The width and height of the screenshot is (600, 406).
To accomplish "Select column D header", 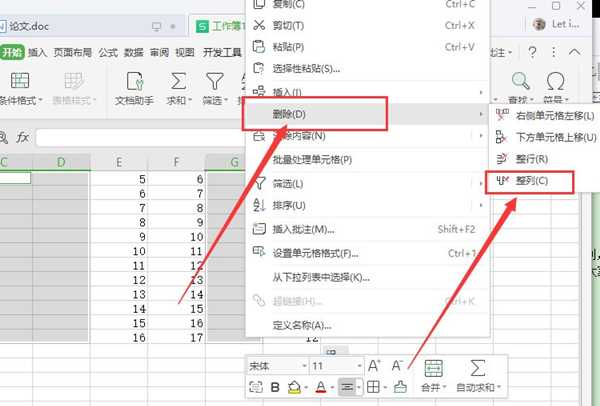I will point(61,162).
